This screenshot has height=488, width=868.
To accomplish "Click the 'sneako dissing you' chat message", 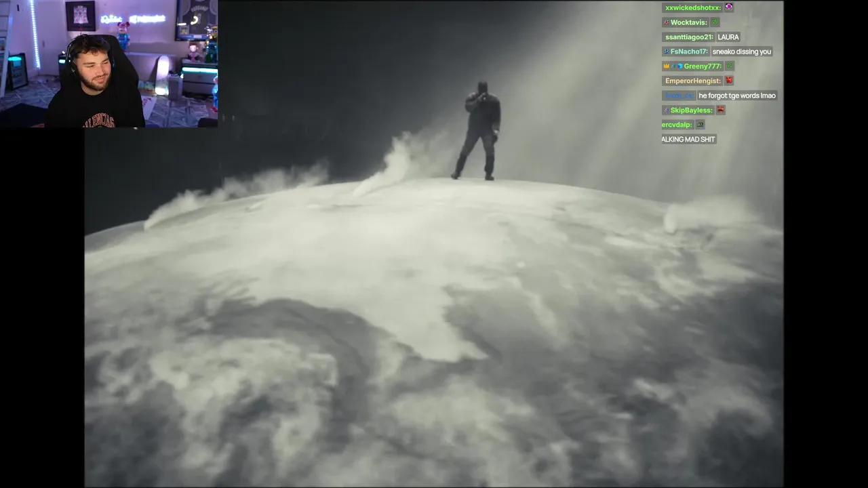I will tap(742, 52).
